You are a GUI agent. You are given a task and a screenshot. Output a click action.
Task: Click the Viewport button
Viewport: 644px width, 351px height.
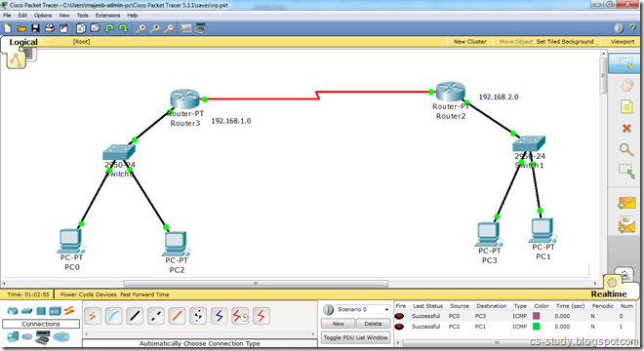pos(623,42)
